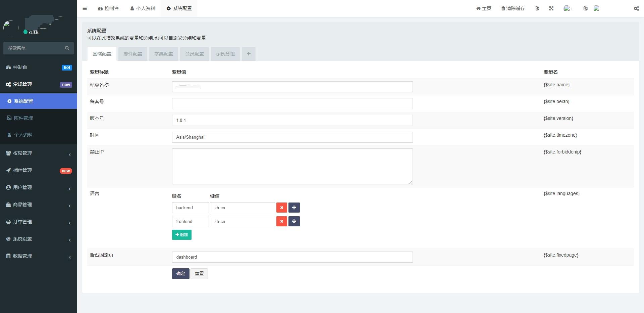The image size is (644, 313).
Task: Click the printer icon beside 订单管理
Action: [8, 222]
